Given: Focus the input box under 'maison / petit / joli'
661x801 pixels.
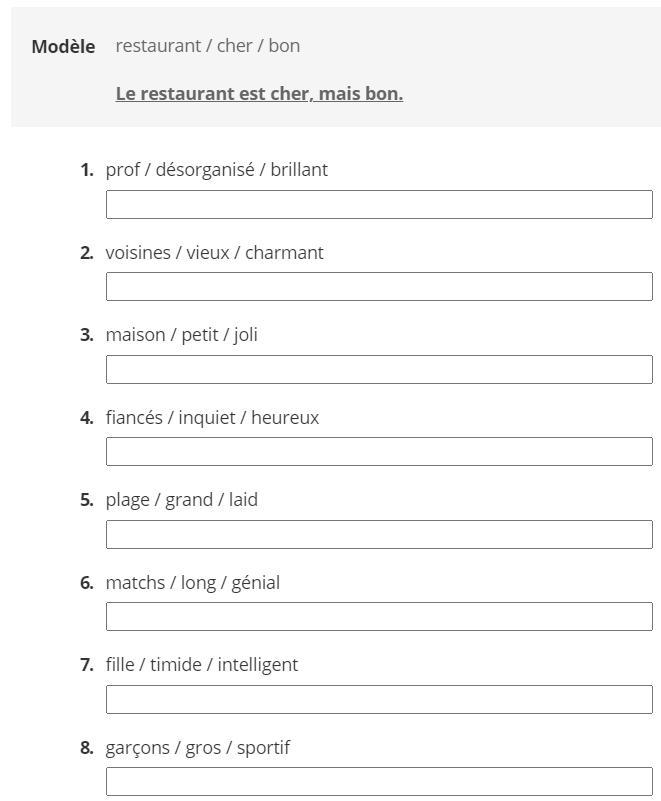Looking at the screenshot, I should point(379,370).
